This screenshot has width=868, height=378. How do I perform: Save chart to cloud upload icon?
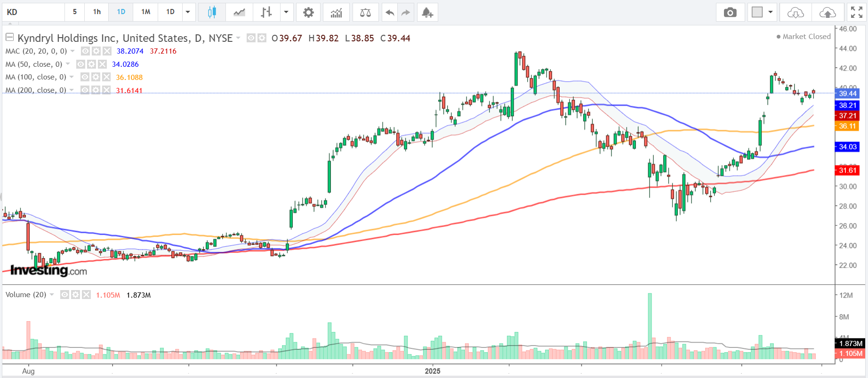point(828,12)
